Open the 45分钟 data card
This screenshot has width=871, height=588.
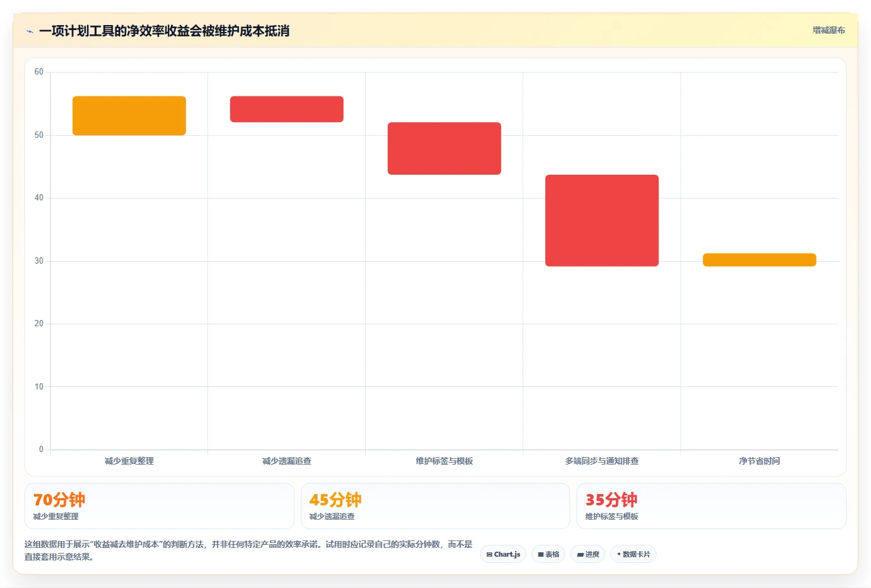pyautogui.click(x=435, y=506)
